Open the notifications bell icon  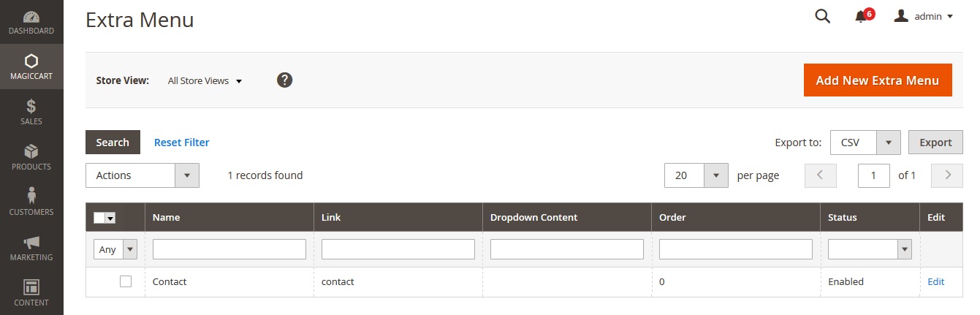[861, 16]
